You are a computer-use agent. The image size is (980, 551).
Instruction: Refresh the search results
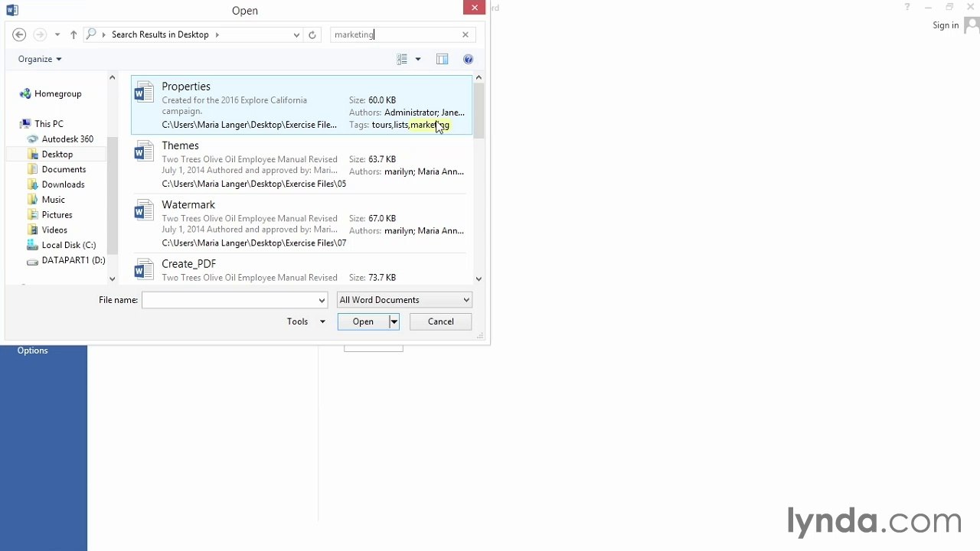coord(312,34)
